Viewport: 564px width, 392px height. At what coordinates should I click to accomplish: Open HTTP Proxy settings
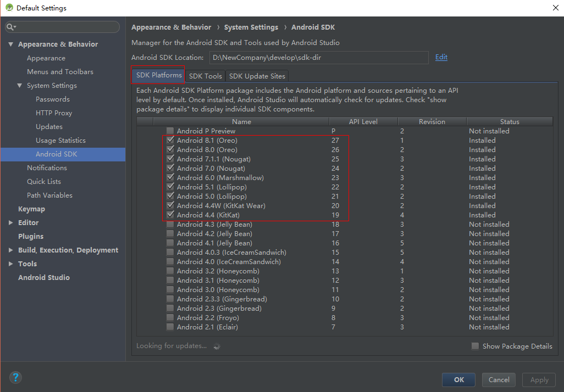coord(53,113)
